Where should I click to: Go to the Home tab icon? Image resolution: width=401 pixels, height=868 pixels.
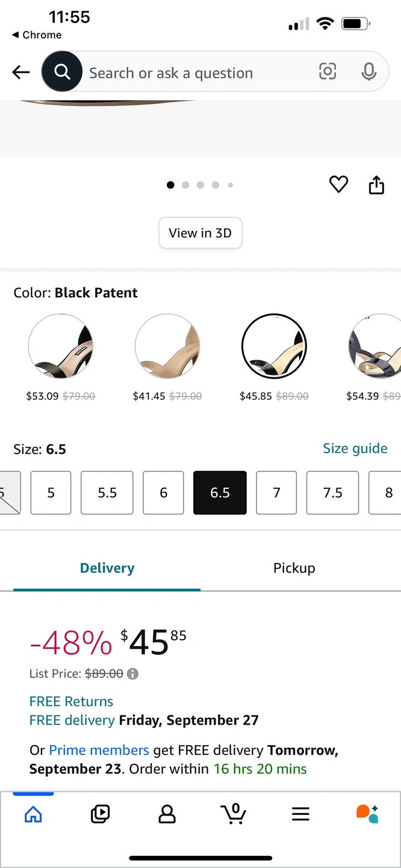click(x=33, y=814)
